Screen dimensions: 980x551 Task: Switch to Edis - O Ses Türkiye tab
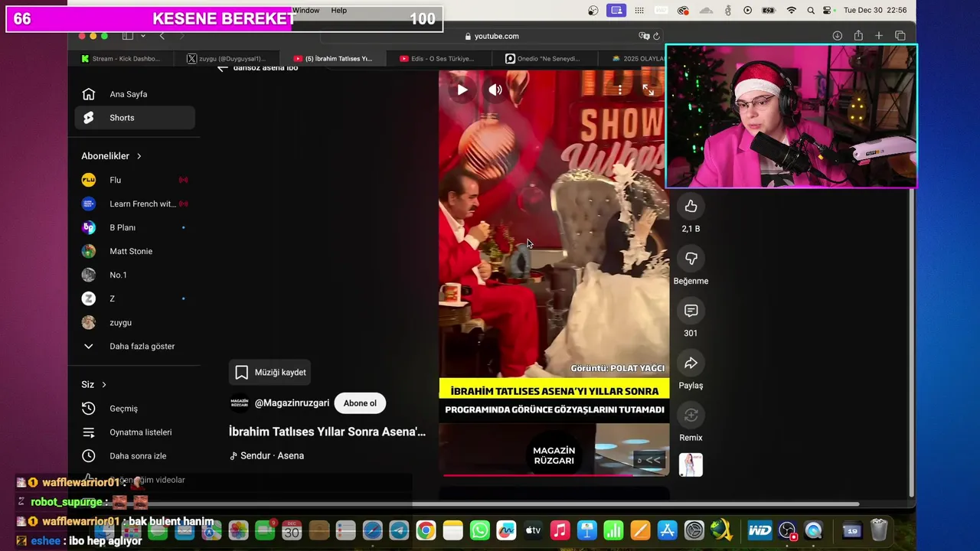(x=438, y=58)
